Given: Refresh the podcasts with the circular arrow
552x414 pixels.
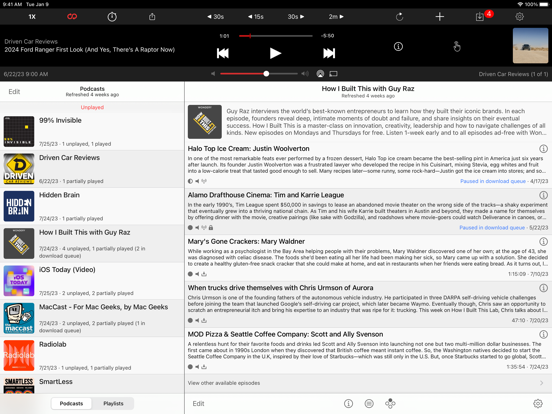Looking at the screenshot, I should click(x=399, y=17).
